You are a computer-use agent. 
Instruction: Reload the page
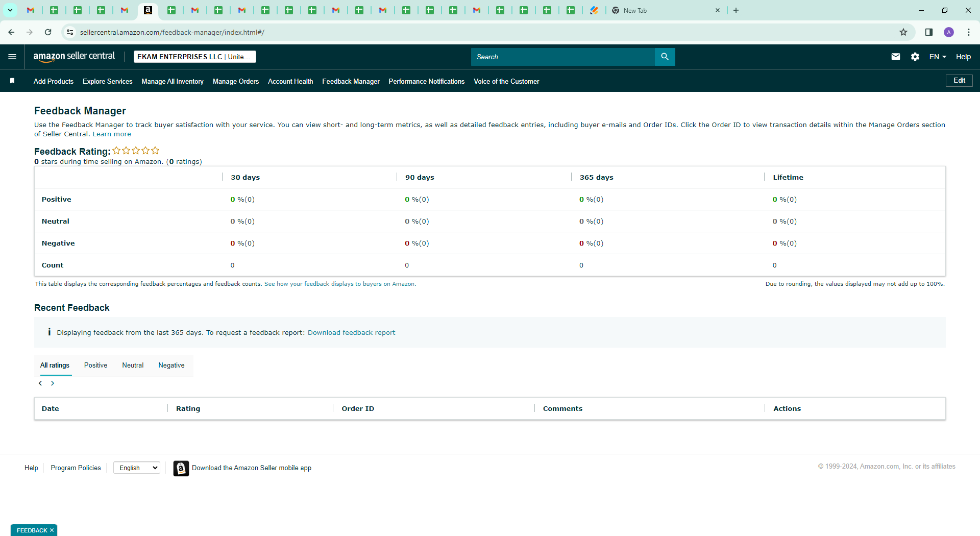tap(48, 32)
